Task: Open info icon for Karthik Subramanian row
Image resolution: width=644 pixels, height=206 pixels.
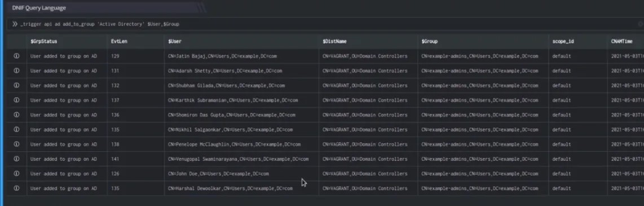Action: click(16, 100)
